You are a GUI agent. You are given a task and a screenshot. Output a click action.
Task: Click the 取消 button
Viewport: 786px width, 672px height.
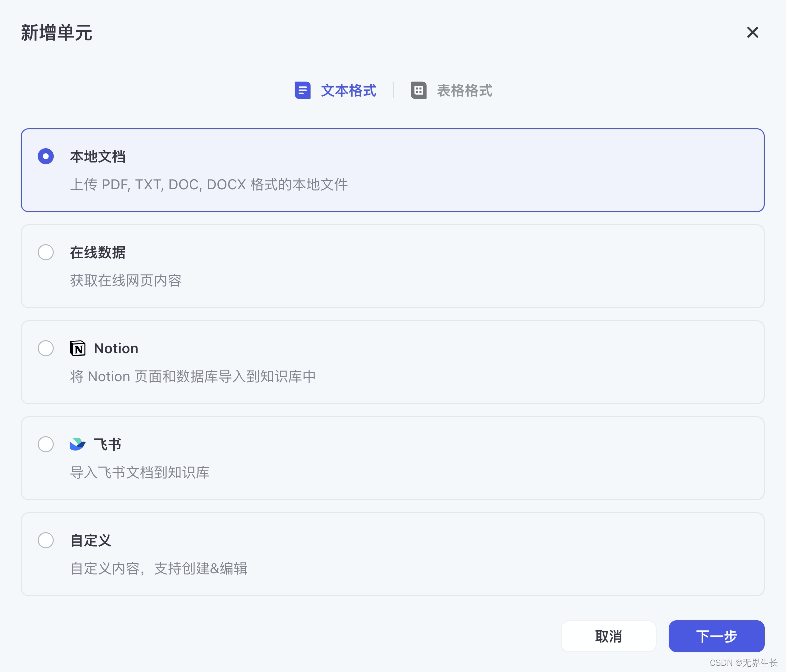609,636
